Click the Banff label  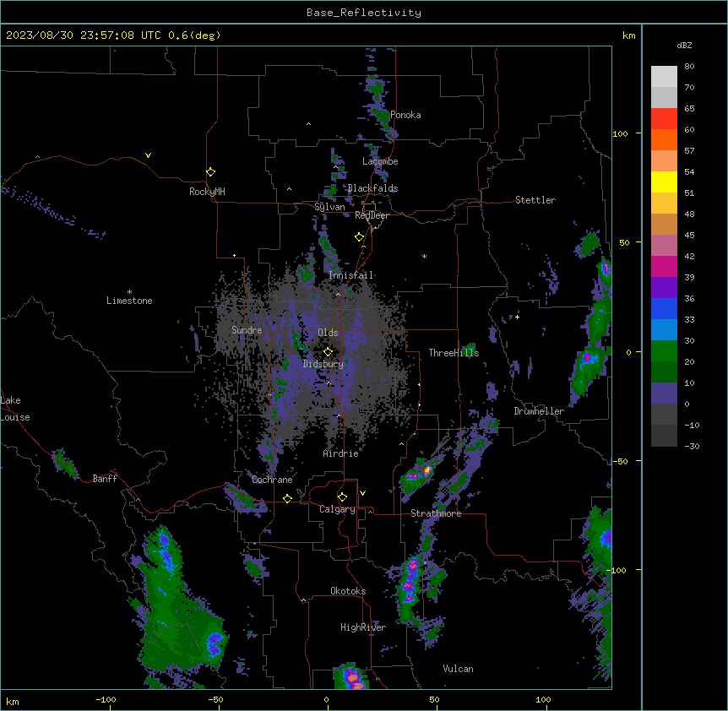105,479
